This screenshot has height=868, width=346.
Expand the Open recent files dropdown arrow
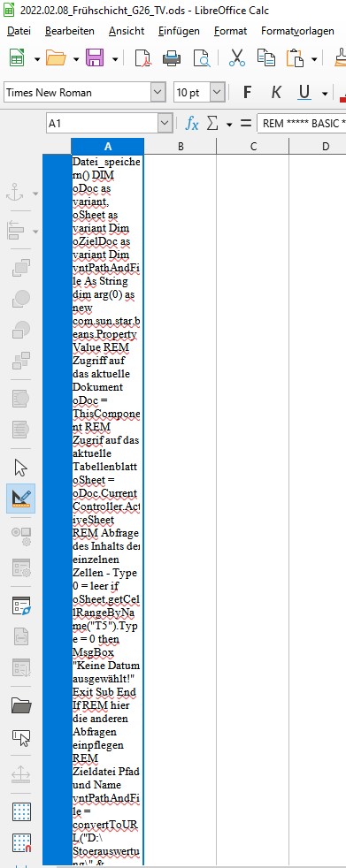[x=76, y=58]
